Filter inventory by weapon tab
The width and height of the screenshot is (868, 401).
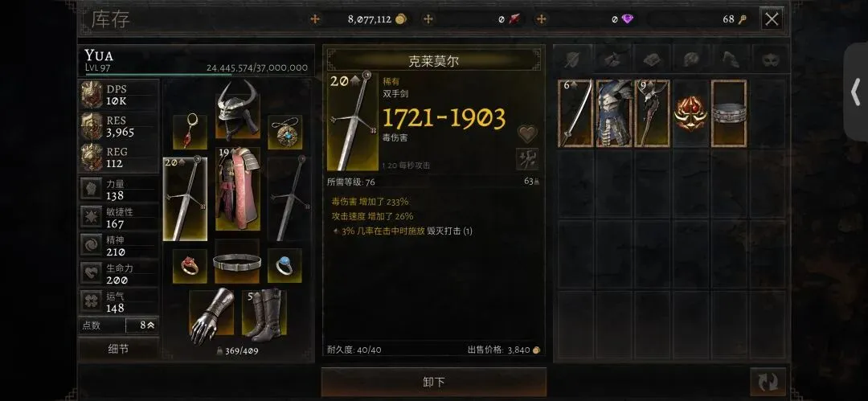(x=572, y=58)
